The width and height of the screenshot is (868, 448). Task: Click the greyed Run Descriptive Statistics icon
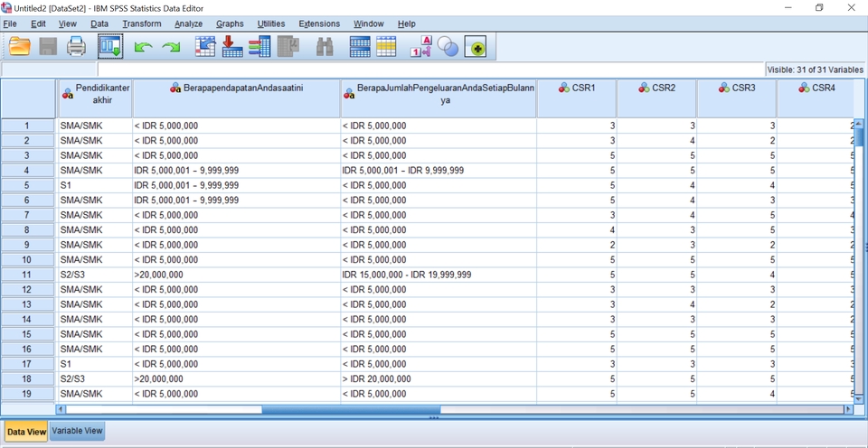click(288, 46)
